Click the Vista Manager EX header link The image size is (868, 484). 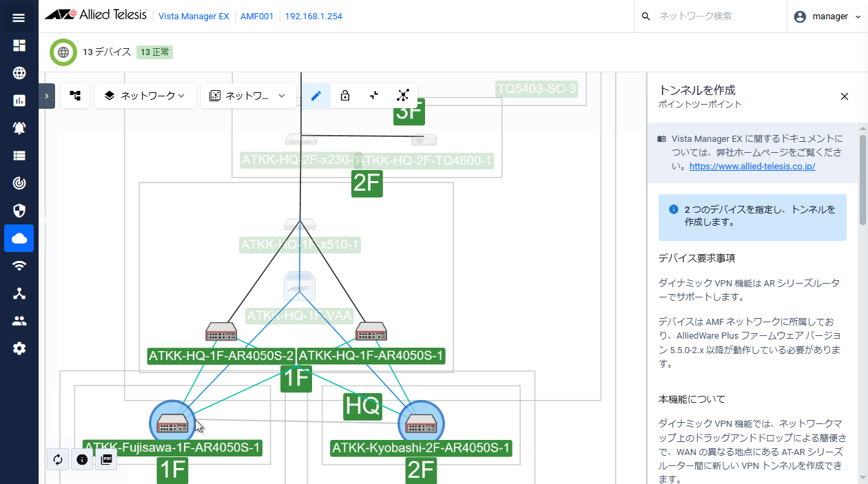(194, 17)
